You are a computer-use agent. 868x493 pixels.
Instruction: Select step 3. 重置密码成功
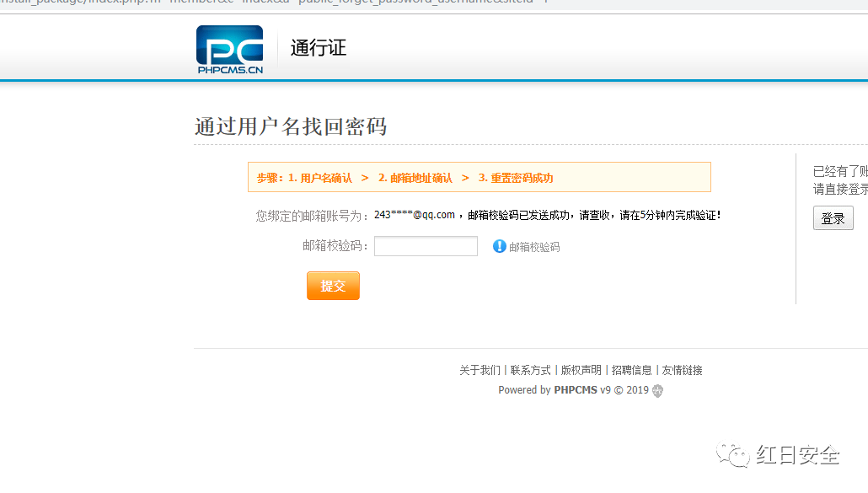(516, 178)
